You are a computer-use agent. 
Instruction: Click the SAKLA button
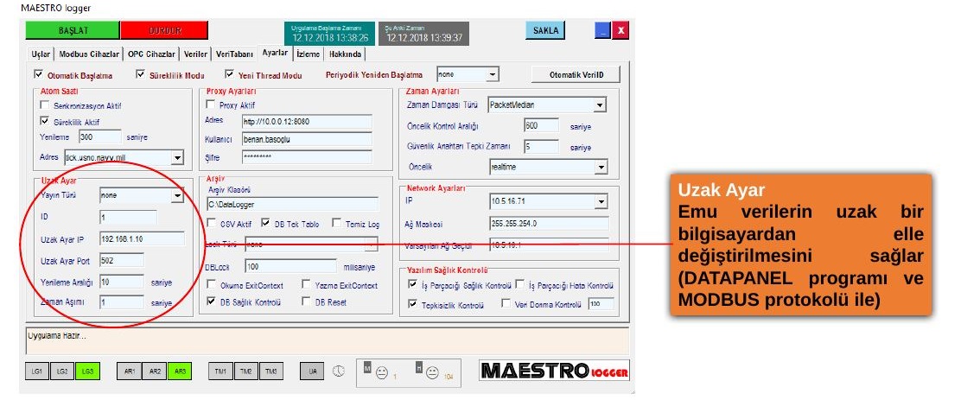(545, 30)
